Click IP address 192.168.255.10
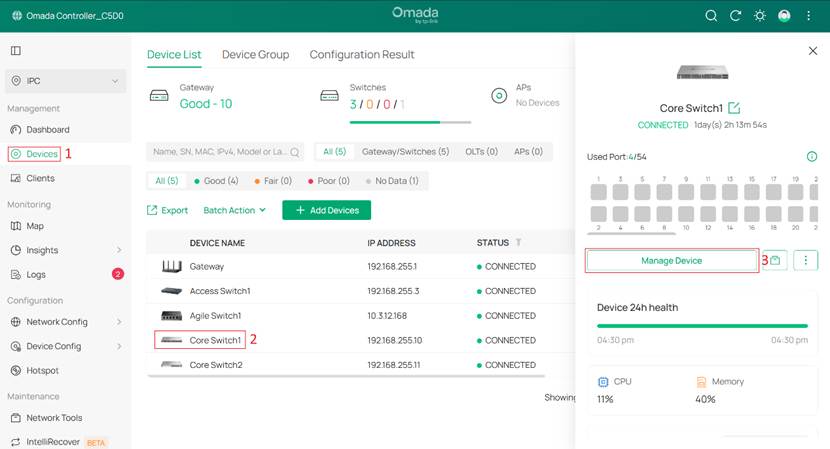Image resolution: width=830 pixels, height=449 pixels. point(394,340)
